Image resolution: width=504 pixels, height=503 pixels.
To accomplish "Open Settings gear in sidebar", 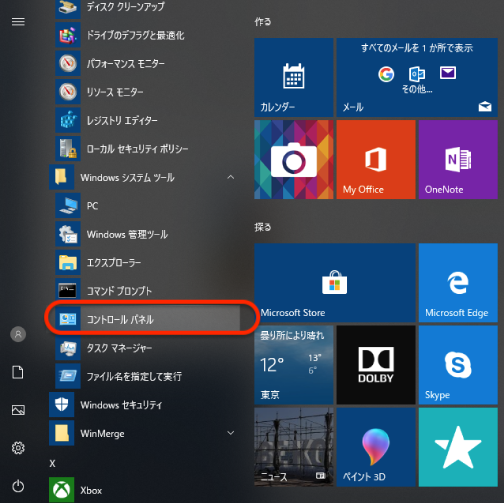I will (x=18, y=448).
